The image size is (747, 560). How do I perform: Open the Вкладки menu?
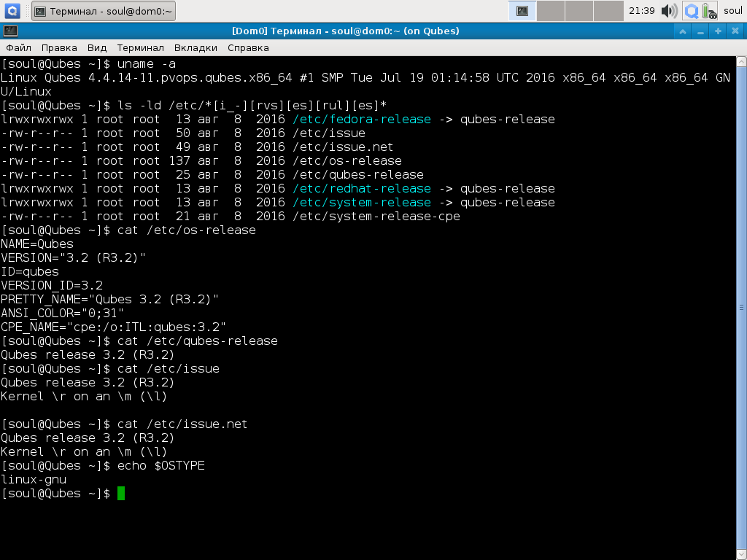[196, 47]
